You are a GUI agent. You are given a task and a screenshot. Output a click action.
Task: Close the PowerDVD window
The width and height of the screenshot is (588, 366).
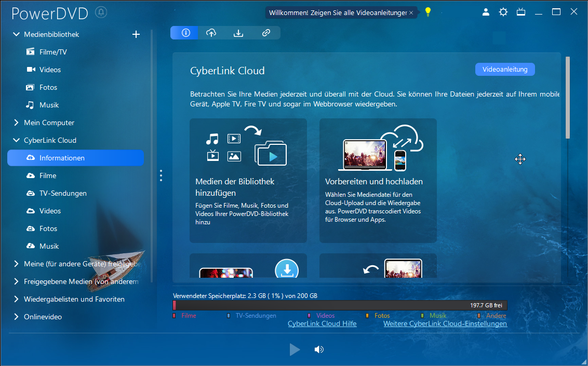coord(574,12)
